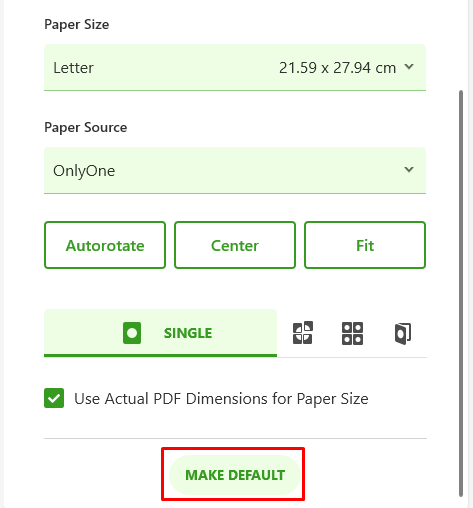Screen dimensions: 473x508
Task: Expand the chevron arrow in the OnlyOne field
Action: pyautogui.click(x=409, y=169)
